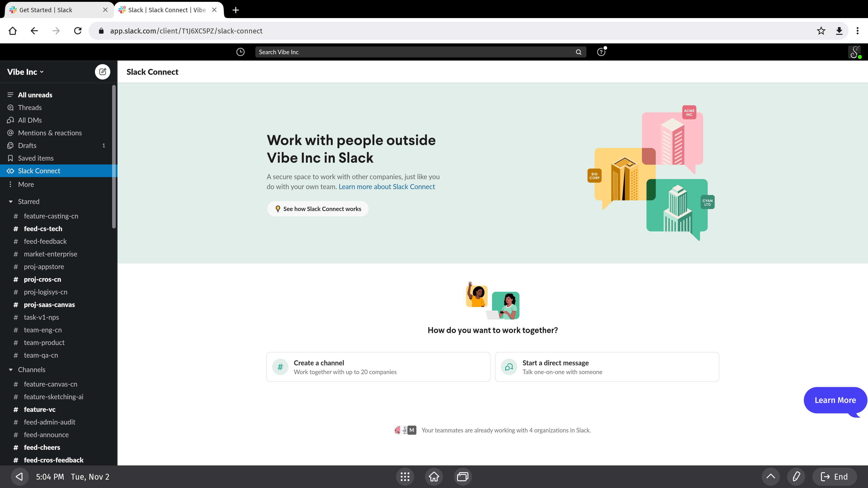Viewport: 868px width, 488px height.
Task: Focus the Search Vibe Inc field
Action: pos(415,52)
